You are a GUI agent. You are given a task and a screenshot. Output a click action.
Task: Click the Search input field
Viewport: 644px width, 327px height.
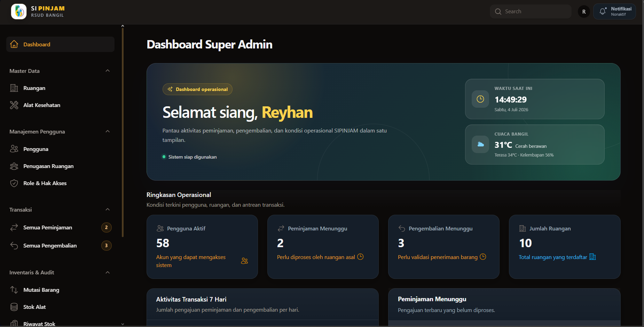(531, 12)
